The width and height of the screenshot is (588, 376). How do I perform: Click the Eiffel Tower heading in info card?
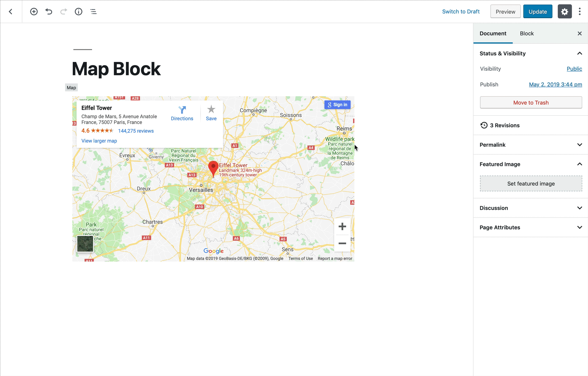point(96,108)
